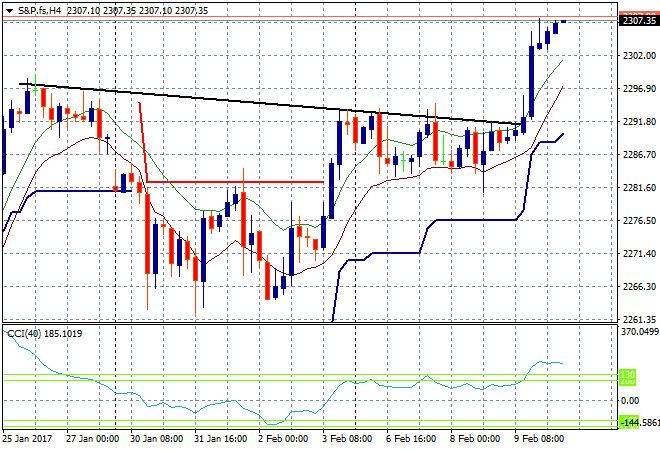Click the 0.00 CCI scale value
This screenshot has height=450, width=660.
tap(630, 400)
